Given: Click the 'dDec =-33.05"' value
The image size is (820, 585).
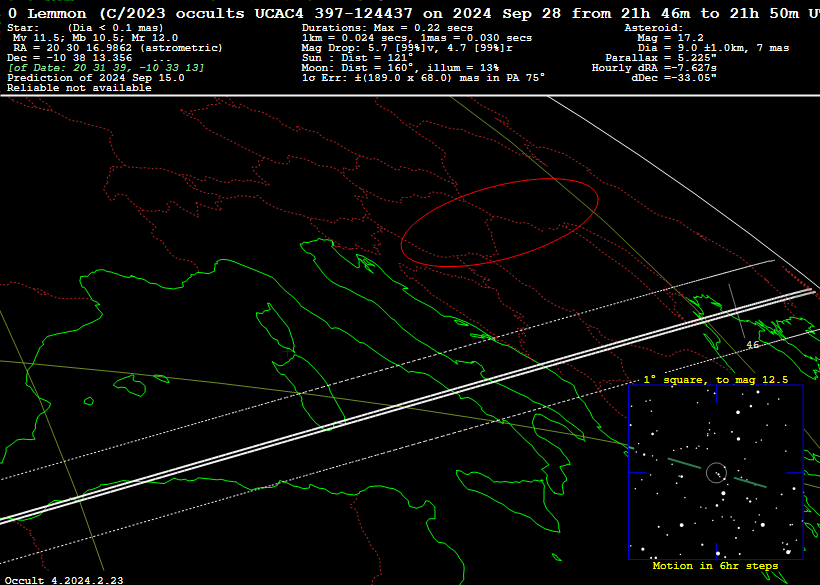Looking at the screenshot, I should coord(674,77).
